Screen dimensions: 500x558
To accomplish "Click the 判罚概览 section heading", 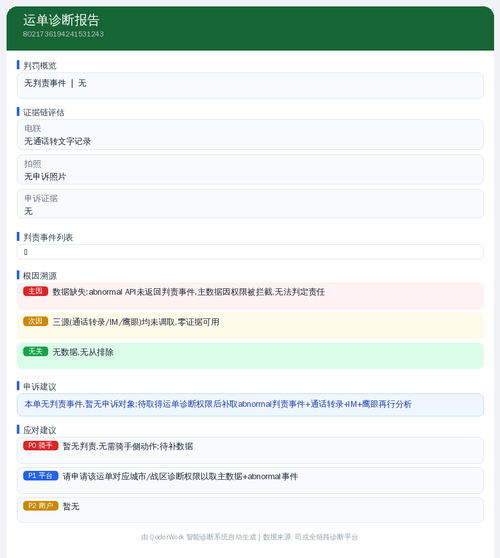I will (x=40, y=65).
